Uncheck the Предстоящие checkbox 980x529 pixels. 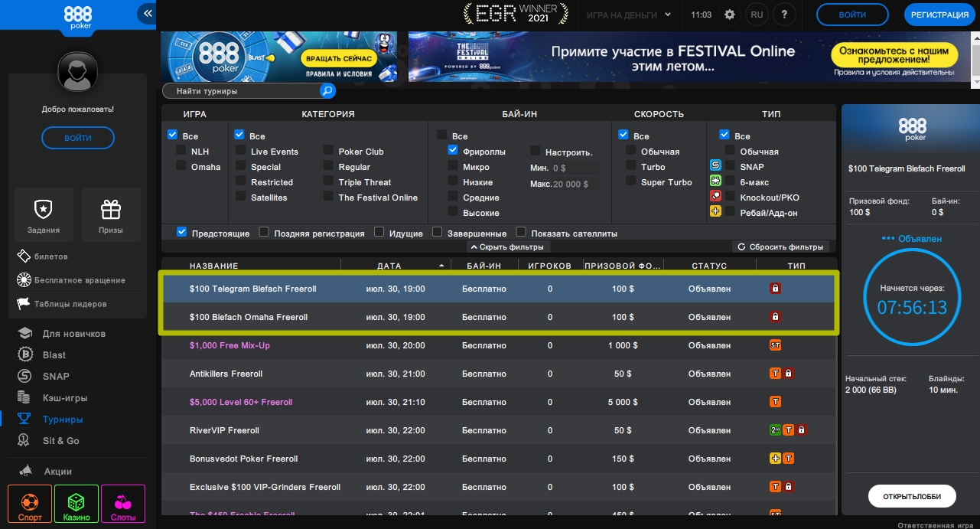[x=182, y=232]
